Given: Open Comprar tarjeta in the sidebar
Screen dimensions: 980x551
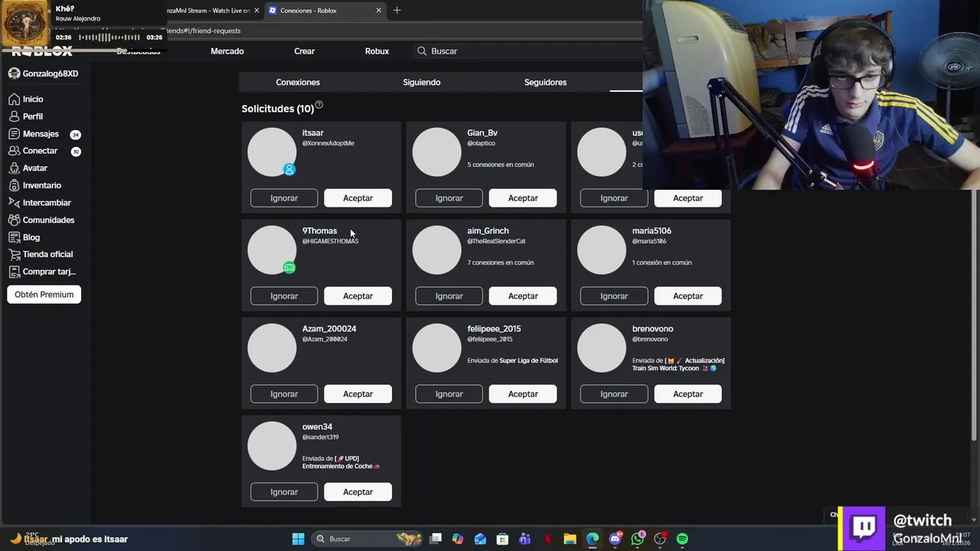Looking at the screenshot, I should [42, 272].
